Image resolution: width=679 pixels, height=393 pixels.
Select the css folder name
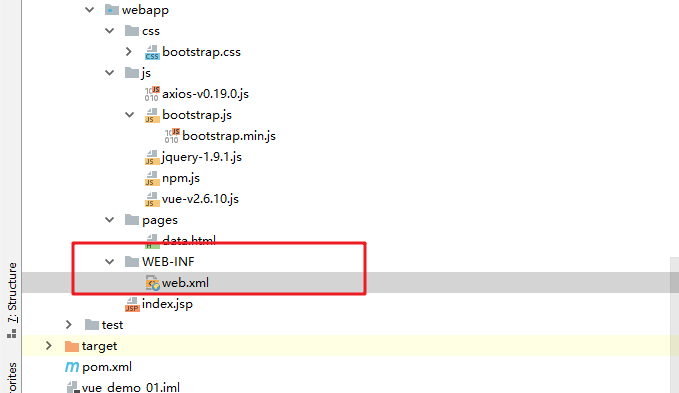(151, 31)
